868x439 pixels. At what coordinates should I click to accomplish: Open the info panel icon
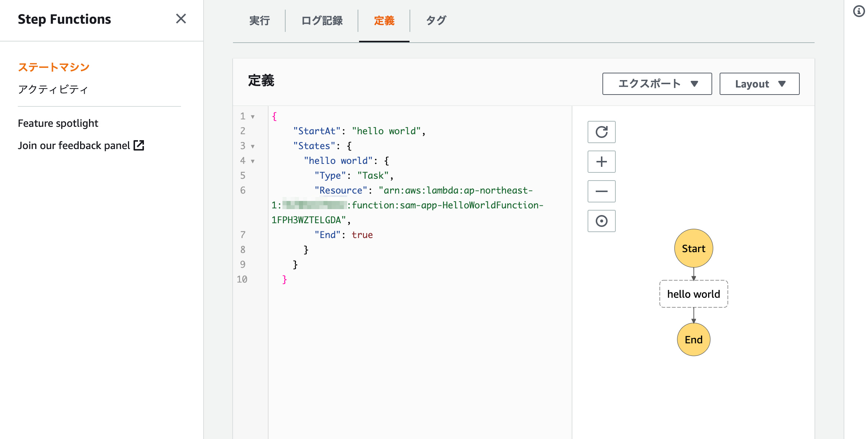click(858, 11)
